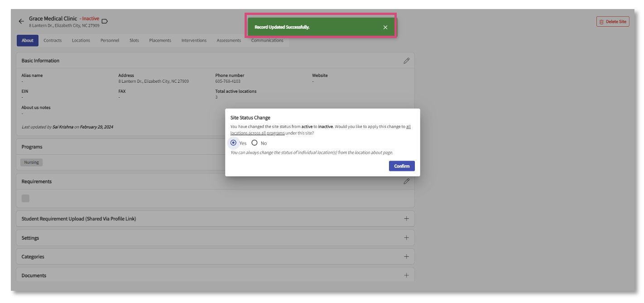The image size is (644, 303).
Task: Select the No radio button
Action: coord(255,143)
